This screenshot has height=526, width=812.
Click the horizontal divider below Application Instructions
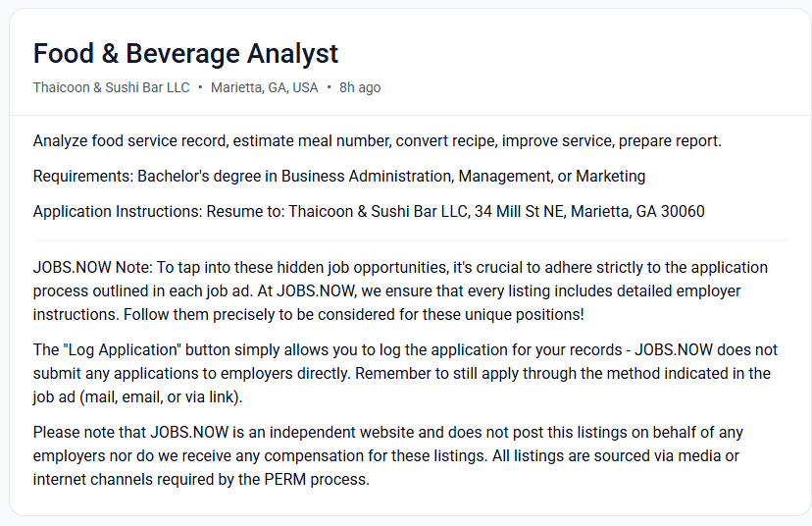click(410, 240)
